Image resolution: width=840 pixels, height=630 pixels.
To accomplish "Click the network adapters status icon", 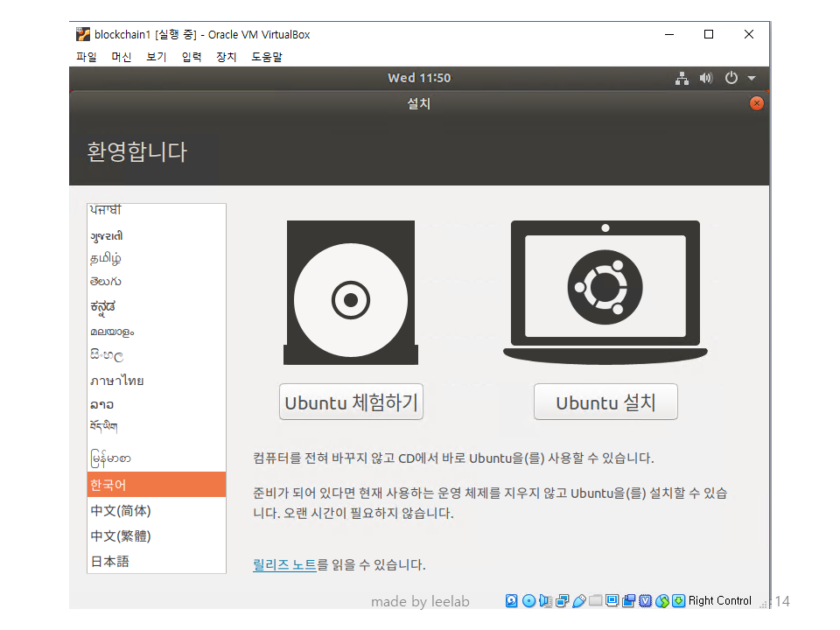I will point(563,600).
